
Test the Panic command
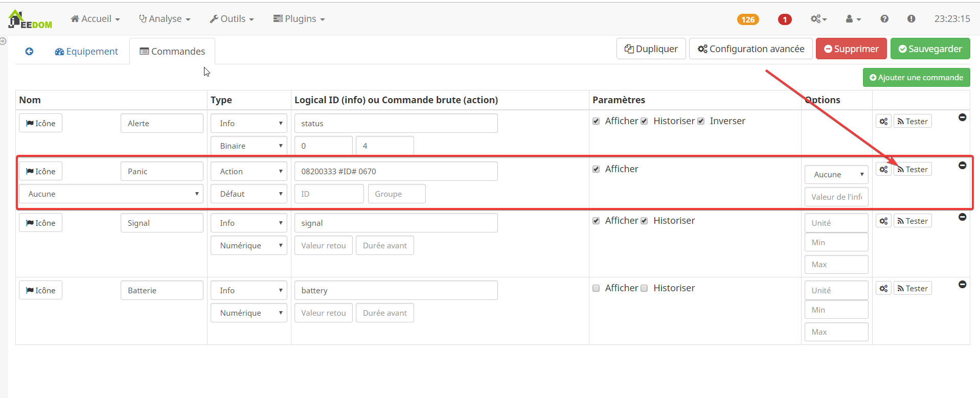click(913, 169)
